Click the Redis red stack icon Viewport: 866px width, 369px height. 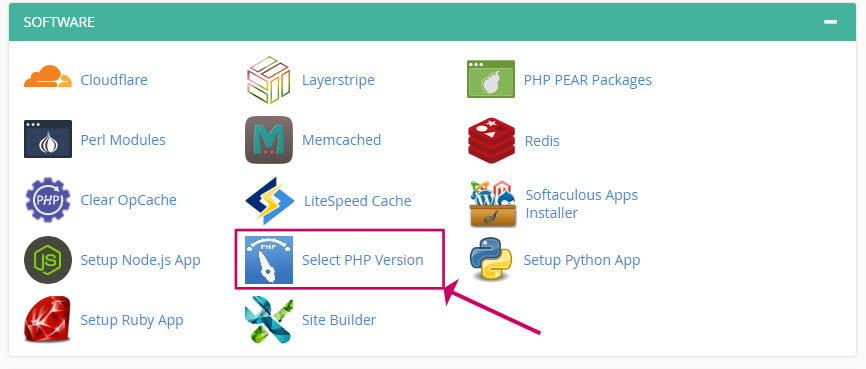point(491,140)
